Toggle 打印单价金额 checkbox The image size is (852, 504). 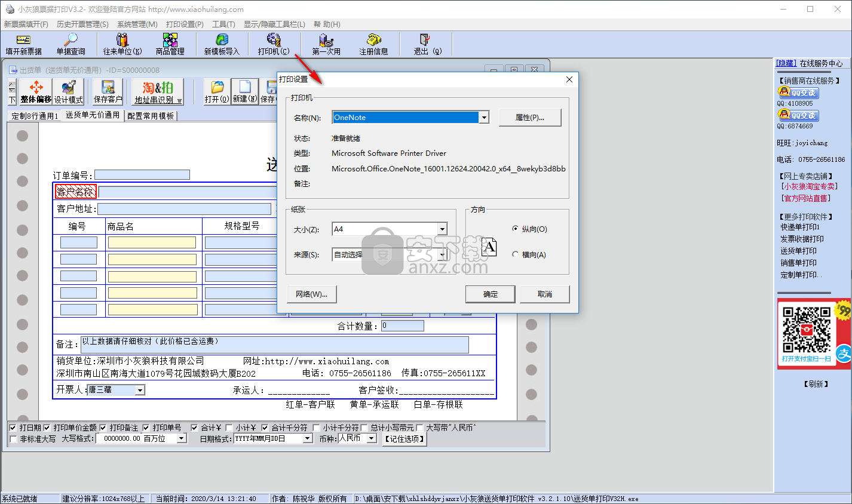coord(47,428)
